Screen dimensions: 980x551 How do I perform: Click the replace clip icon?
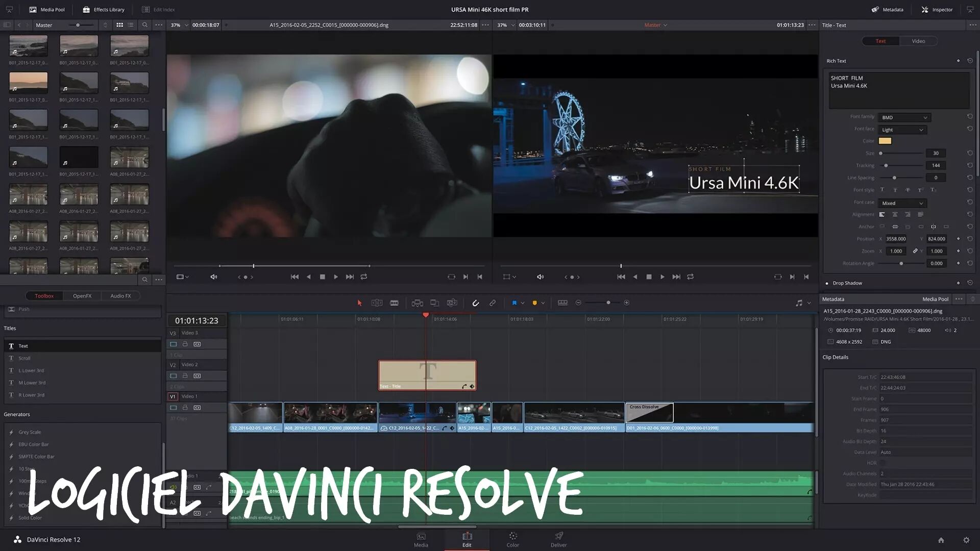pyautogui.click(x=452, y=303)
